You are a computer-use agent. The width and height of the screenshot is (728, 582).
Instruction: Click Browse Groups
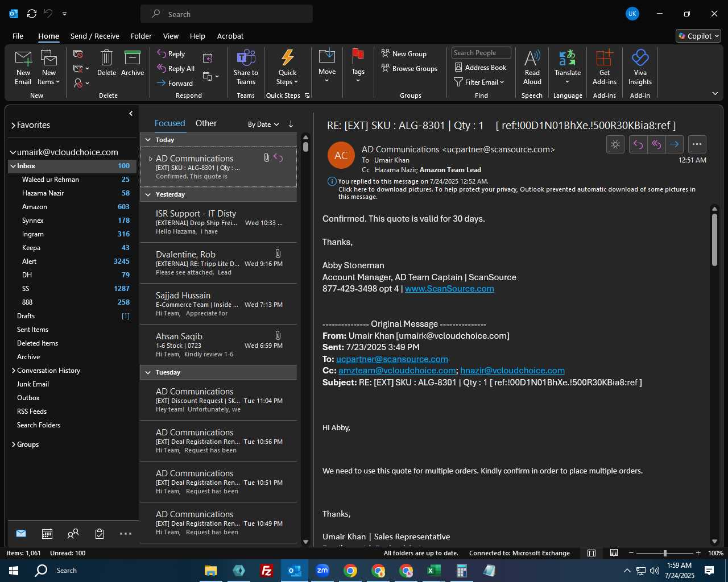coord(409,69)
